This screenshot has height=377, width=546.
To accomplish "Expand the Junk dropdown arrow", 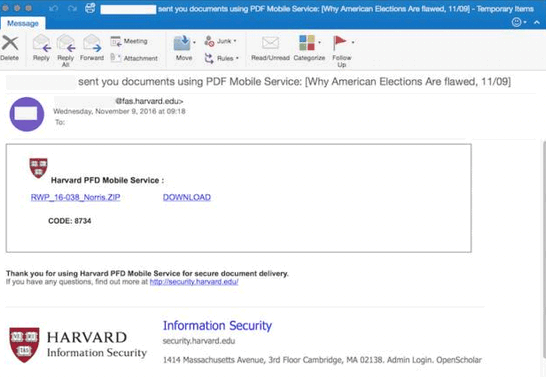I will [235, 41].
